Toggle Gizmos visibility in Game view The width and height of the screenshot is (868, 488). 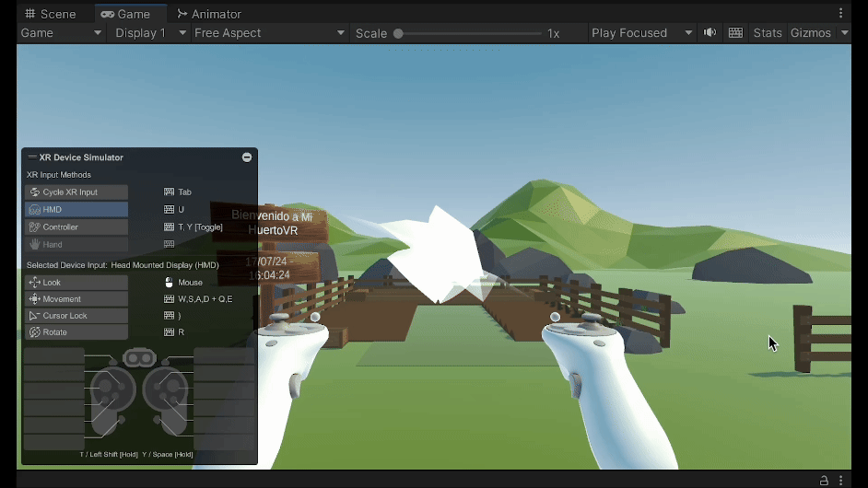point(810,33)
